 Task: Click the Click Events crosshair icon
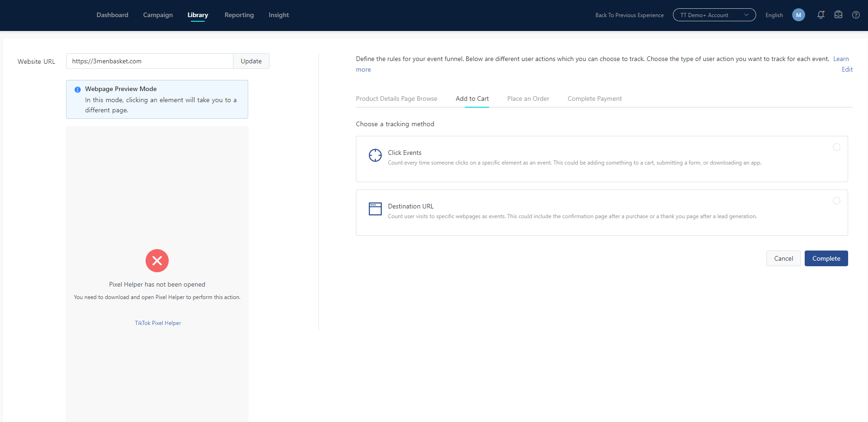click(375, 155)
